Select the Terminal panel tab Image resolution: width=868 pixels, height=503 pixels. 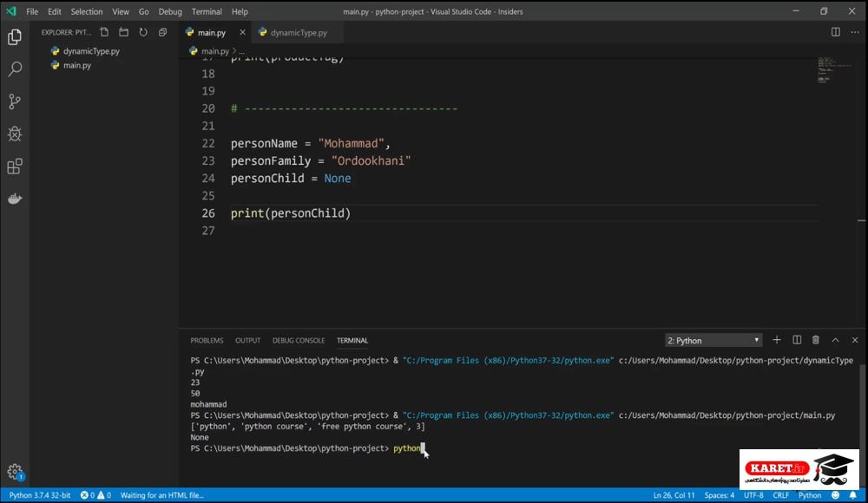pyautogui.click(x=352, y=340)
